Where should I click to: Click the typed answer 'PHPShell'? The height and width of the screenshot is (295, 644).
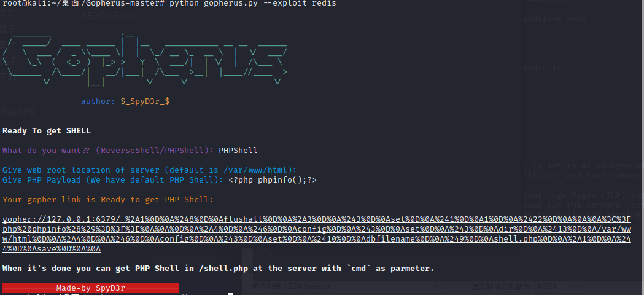[x=238, y=150]
